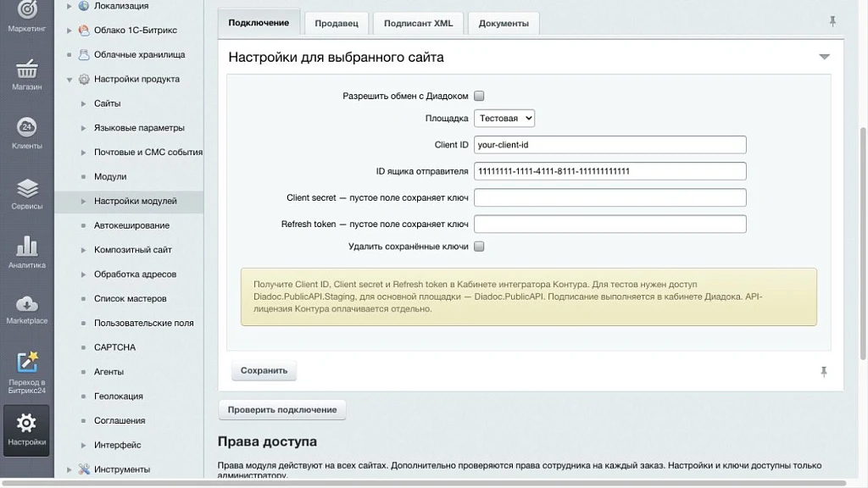This screenshot has width=868, height=488.
Task: Collapse the Настройки продукта tree node
Action: 70,80
